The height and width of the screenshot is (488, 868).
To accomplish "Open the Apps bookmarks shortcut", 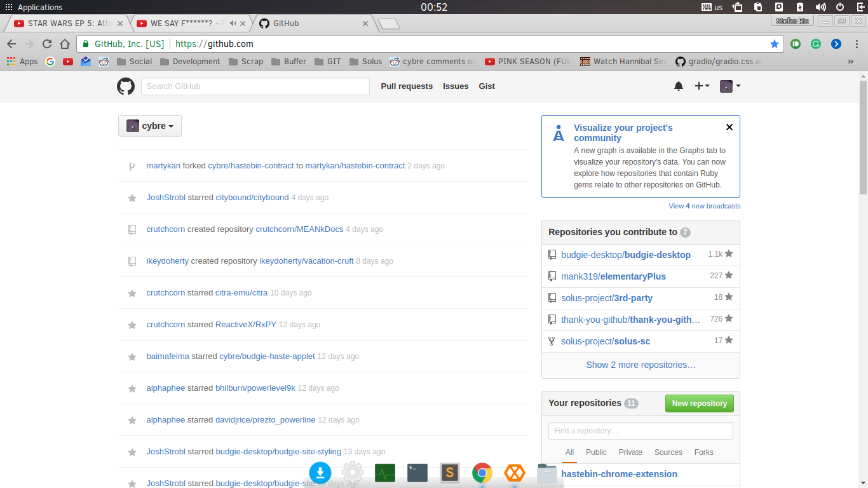I will tap(22, 62).
